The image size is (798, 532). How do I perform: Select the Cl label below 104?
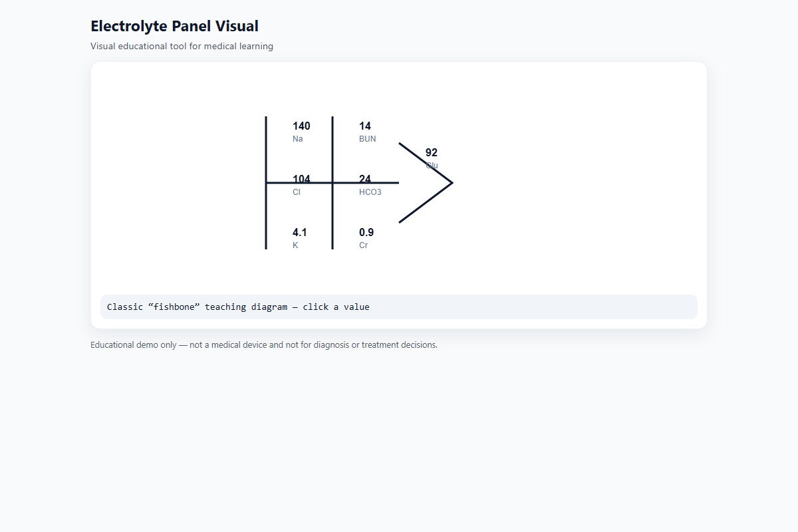297,192
